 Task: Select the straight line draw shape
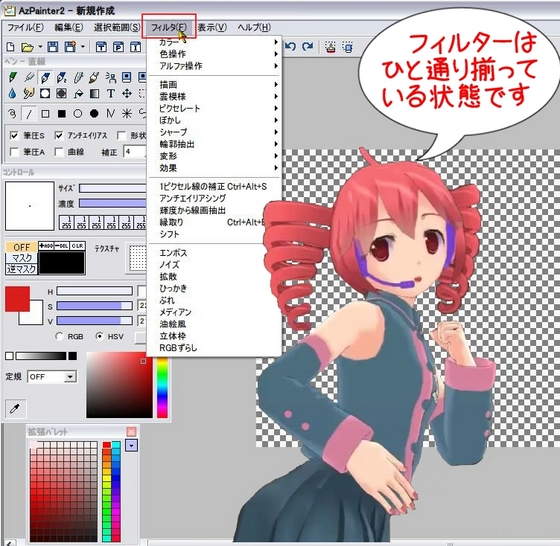29,114
